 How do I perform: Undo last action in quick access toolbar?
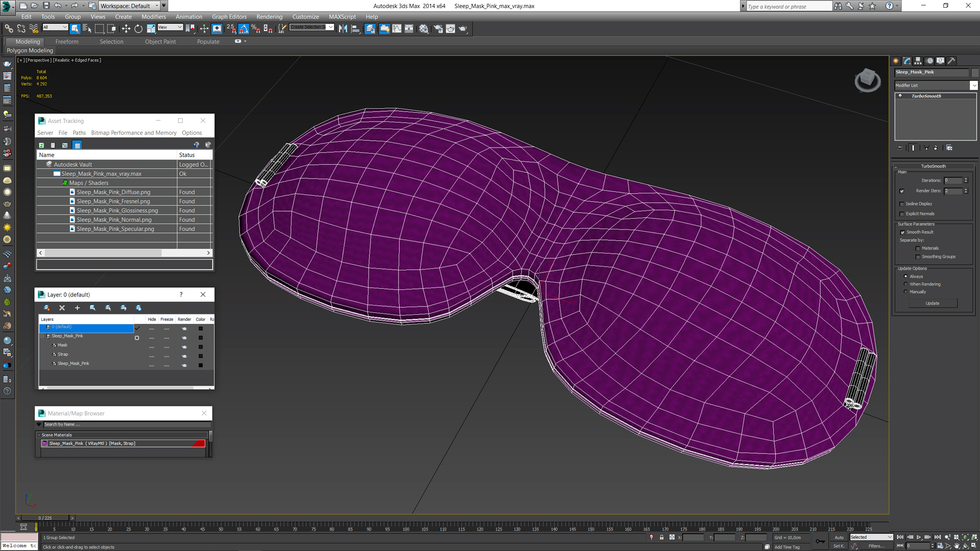click(x=58, y=6)
